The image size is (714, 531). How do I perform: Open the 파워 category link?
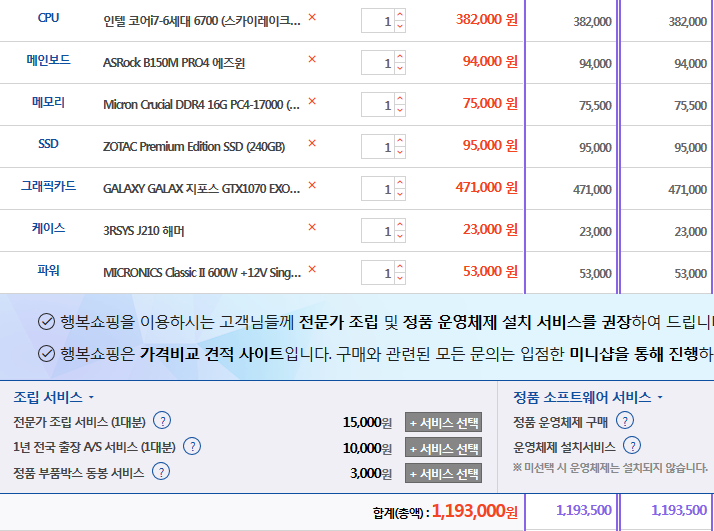click(48, 270)
